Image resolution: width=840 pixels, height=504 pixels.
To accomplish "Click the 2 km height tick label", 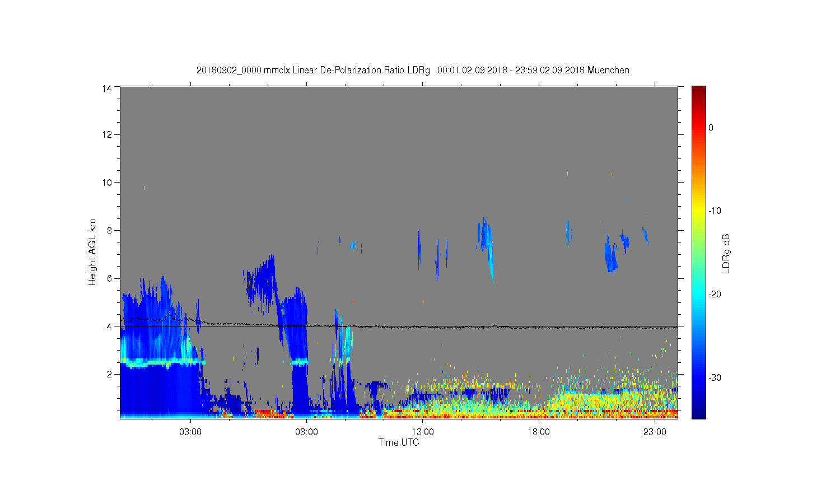I will tap(109, 374).
